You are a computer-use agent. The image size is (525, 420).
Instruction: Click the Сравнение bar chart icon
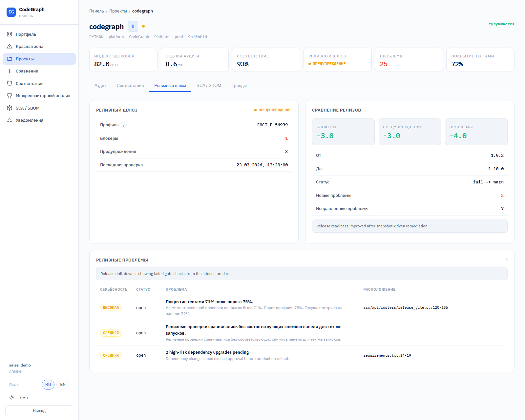(10, 71)
